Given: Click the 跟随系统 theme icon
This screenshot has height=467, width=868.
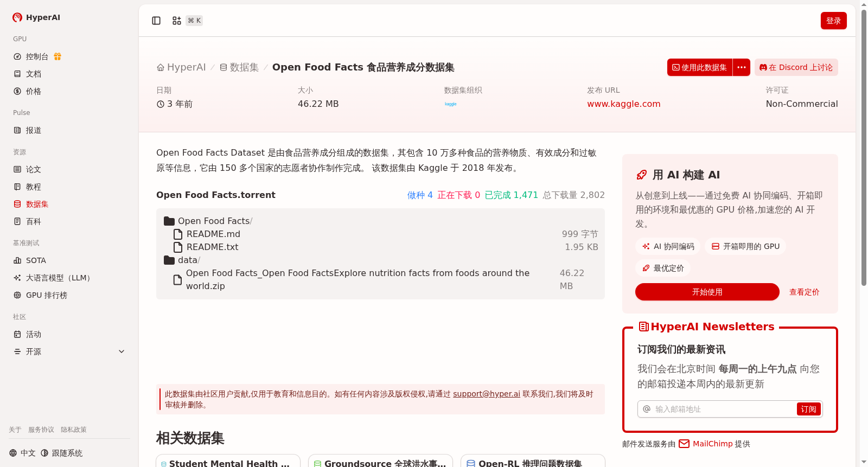Looking at the screenshot, I should tap(44, 453).
